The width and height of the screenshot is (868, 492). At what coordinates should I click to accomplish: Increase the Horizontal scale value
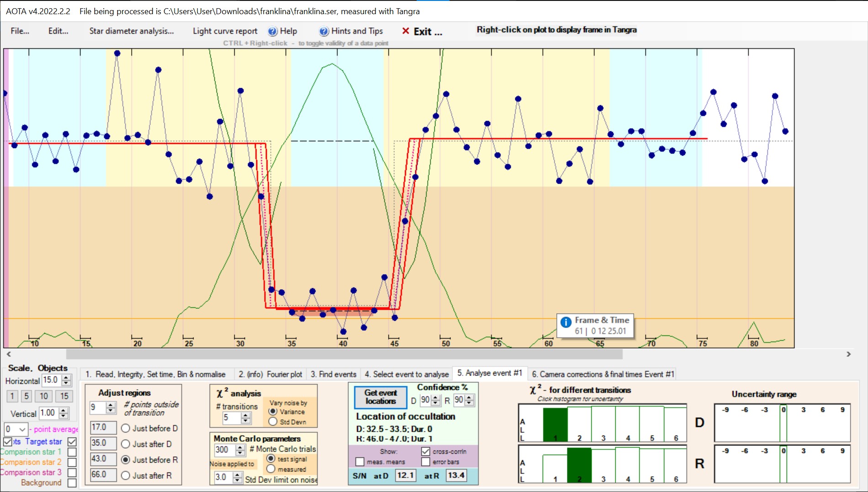pos(66,377)
